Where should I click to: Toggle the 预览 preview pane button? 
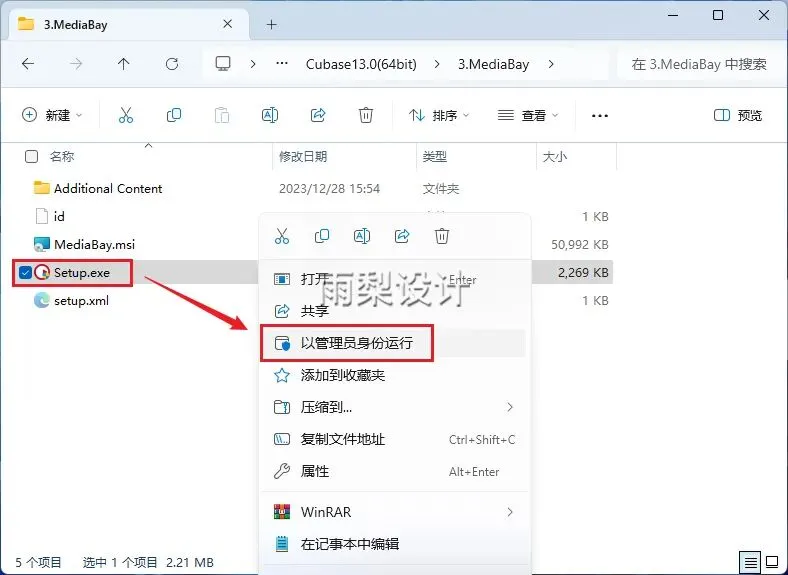pos(738,116)
